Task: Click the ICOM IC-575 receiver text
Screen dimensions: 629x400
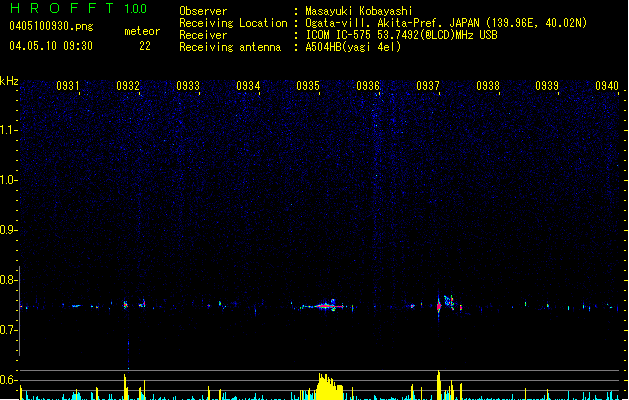Action: 401,35
